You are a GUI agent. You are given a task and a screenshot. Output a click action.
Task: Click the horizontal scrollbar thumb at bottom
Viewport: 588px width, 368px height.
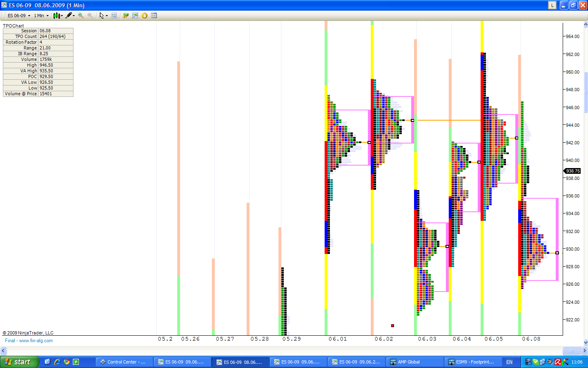pyautogui.click(x=571, y=351)
